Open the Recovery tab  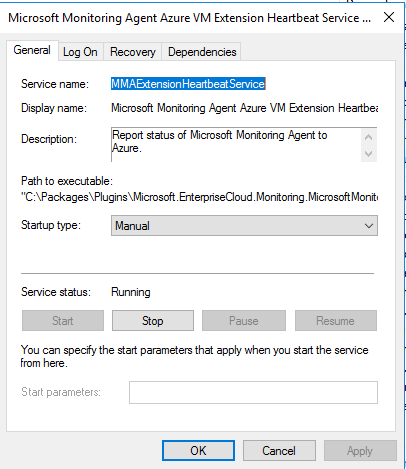[x=133, y=52]
